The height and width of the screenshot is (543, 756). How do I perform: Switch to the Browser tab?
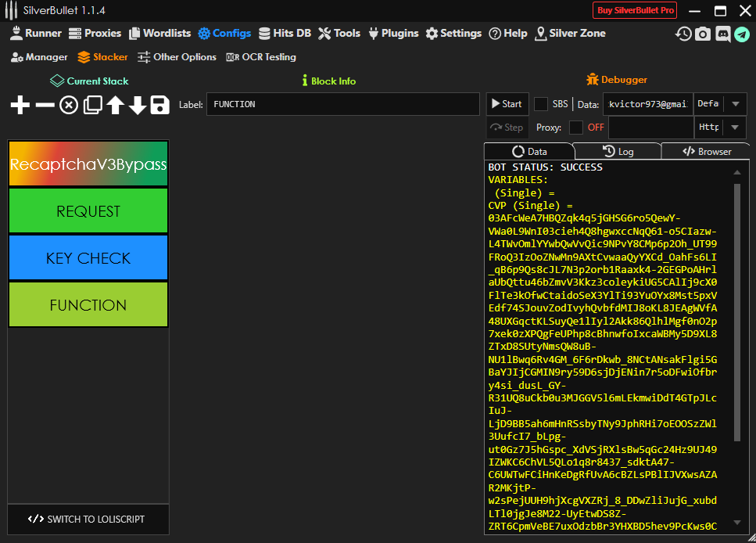click(706, 151)
